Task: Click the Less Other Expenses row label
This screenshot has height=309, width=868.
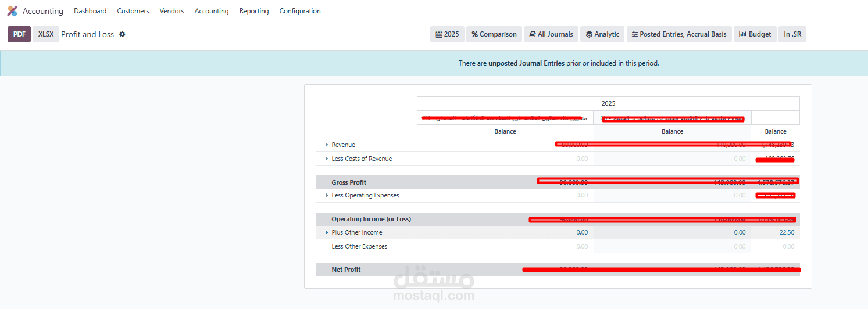Action: pos(359,246)
